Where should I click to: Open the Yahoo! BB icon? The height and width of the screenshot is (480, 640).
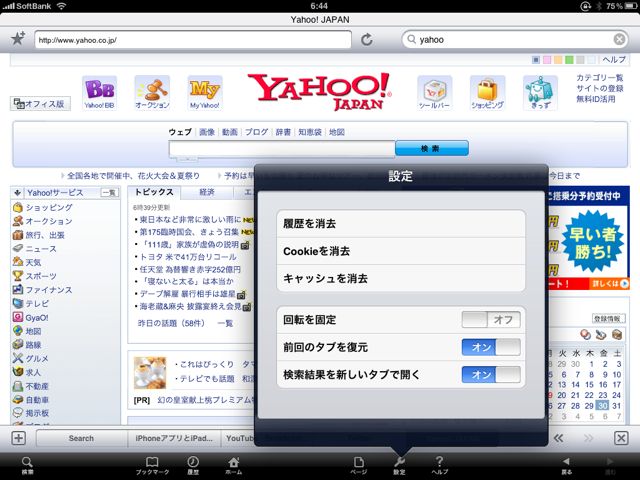pos(99,93)
